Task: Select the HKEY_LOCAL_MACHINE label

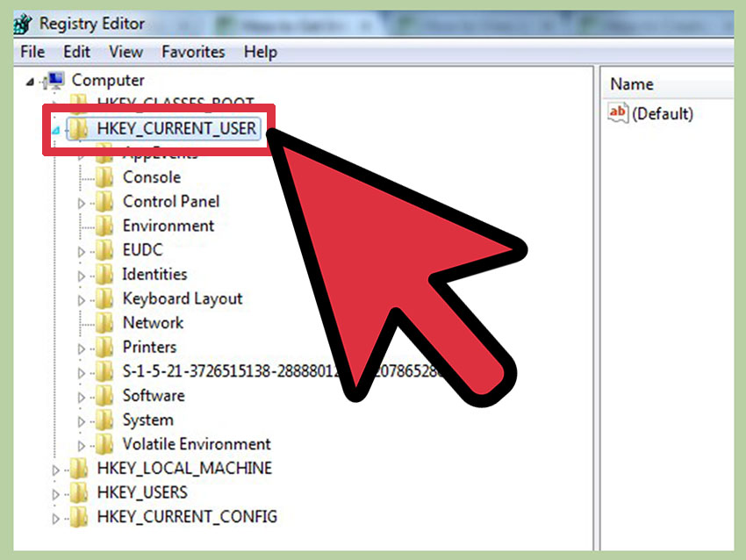Action: coord(184,468)
